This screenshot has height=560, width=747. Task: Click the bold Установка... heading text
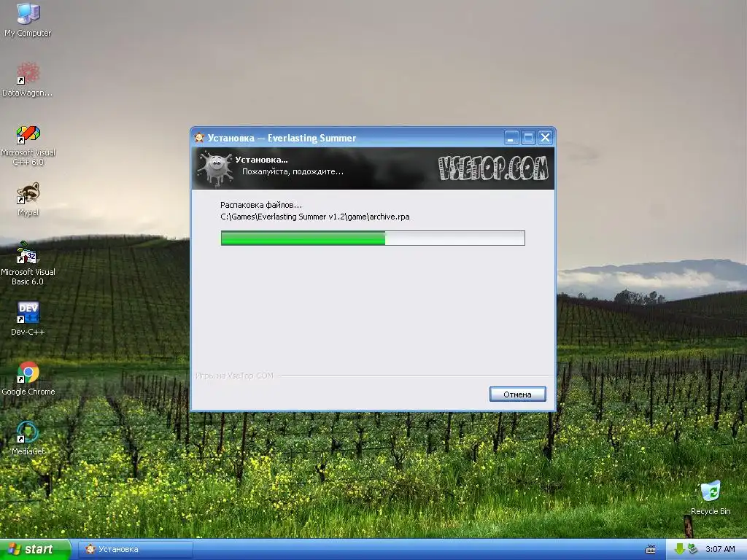[x=262, y=160]
